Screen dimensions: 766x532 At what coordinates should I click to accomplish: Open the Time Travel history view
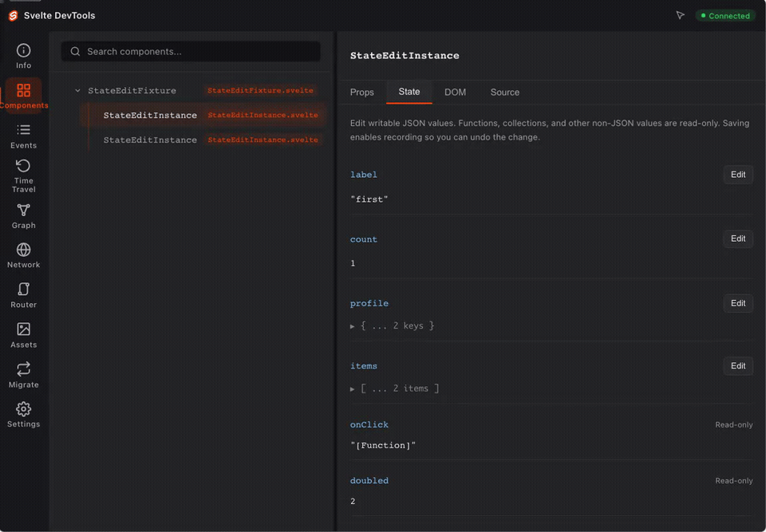coord(23,175)
